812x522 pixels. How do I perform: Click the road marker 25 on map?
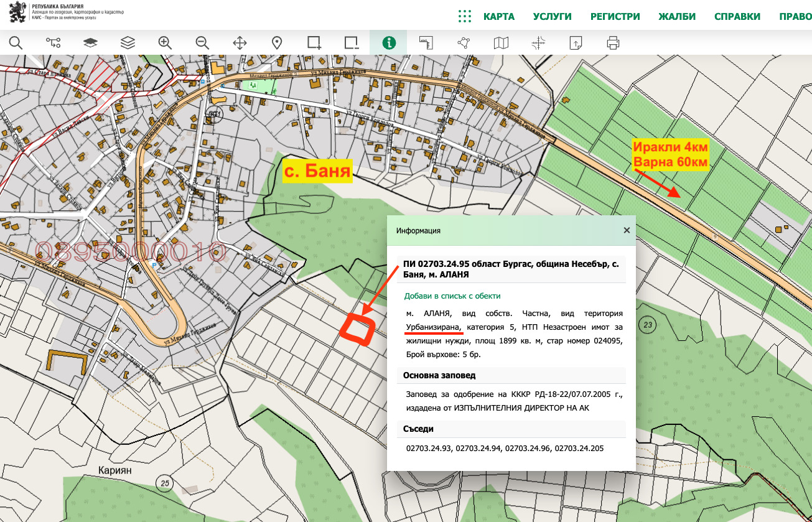164,482
